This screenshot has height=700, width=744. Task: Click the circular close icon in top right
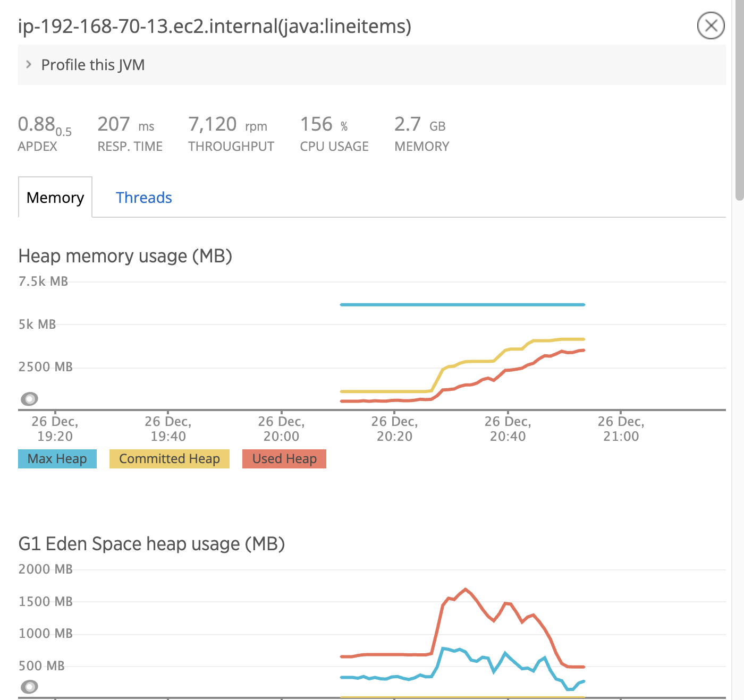click(x=711, y=25)
